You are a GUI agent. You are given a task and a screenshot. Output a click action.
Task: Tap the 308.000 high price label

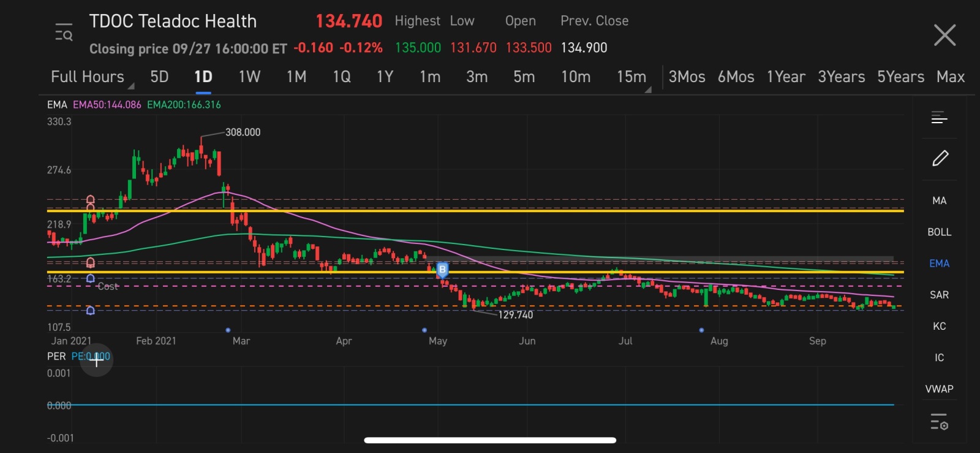(x=243, y=132)
